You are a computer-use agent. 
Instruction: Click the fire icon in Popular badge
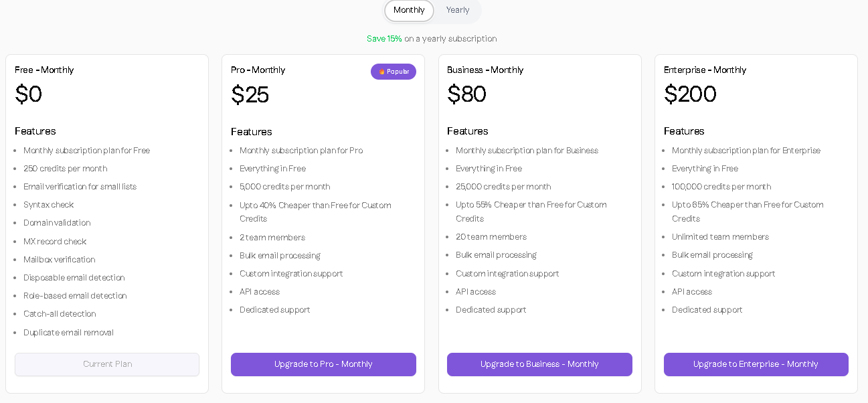(381, 72)
